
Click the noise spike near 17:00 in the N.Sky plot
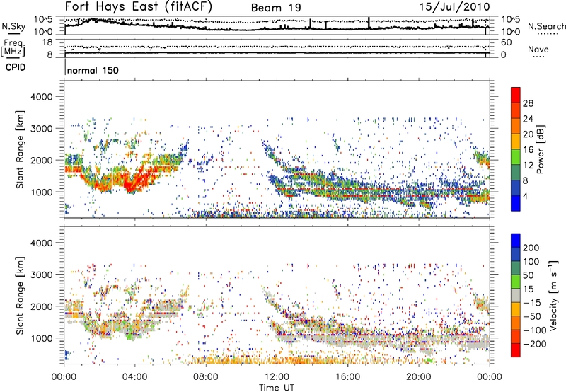click(369, 23)
